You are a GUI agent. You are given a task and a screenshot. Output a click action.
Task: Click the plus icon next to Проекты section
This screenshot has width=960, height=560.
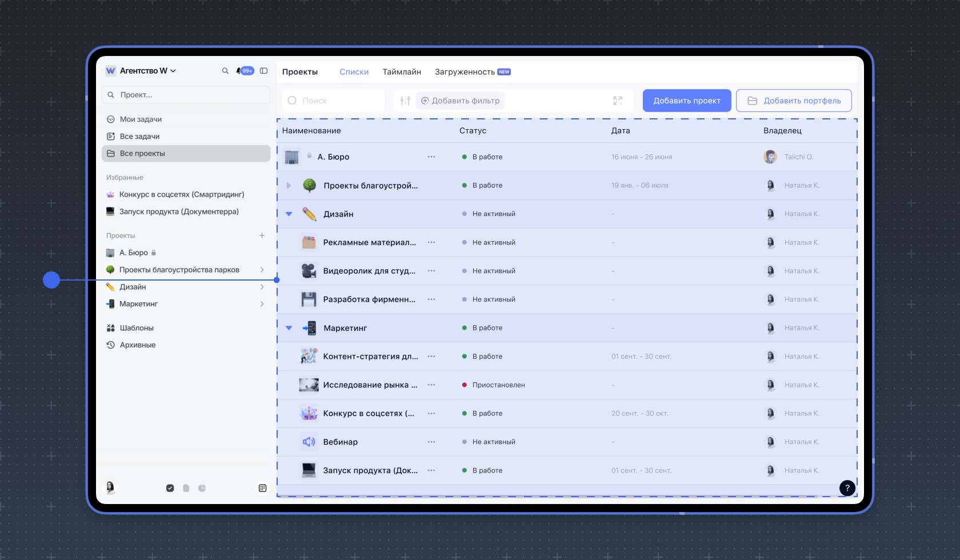click(262, 235)
